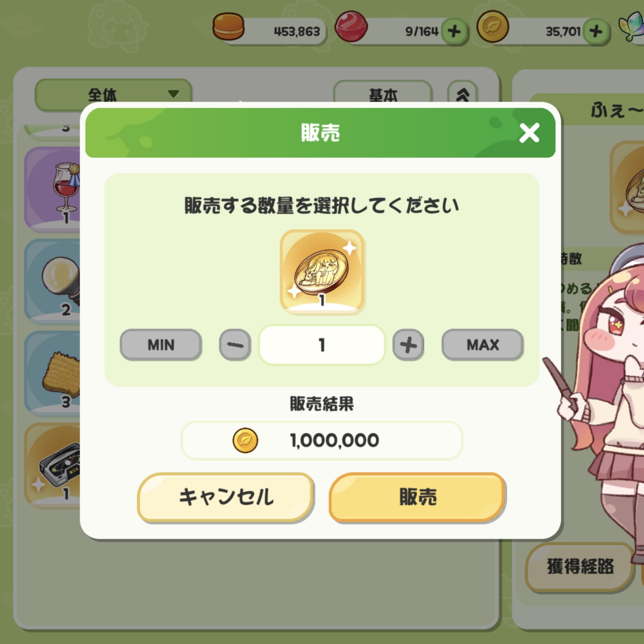
Task: Click the quantity input field showing 1
Action: point(322,345)
